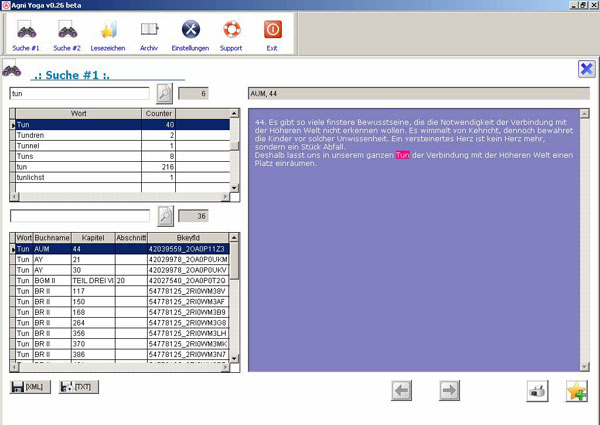Click Bkeyfld cell 42039559_2OA0P11Z3
Viewport: 600px width, 425px height.
187,249
